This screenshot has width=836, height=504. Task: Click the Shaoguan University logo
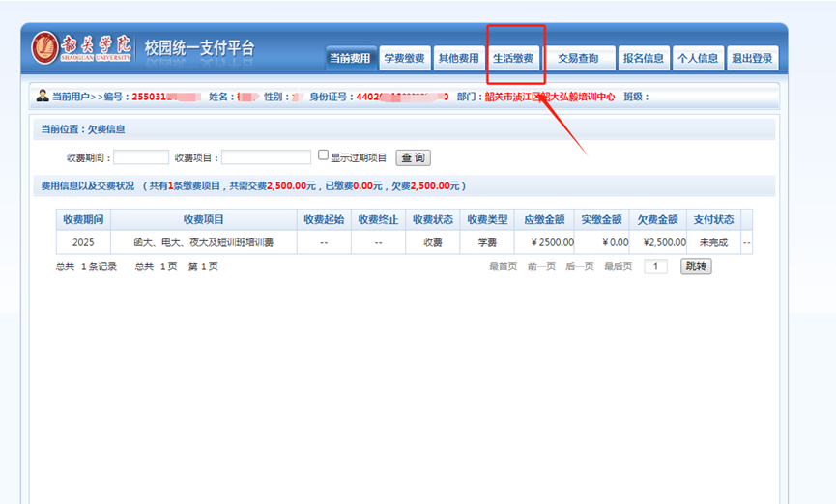[83, 48]
